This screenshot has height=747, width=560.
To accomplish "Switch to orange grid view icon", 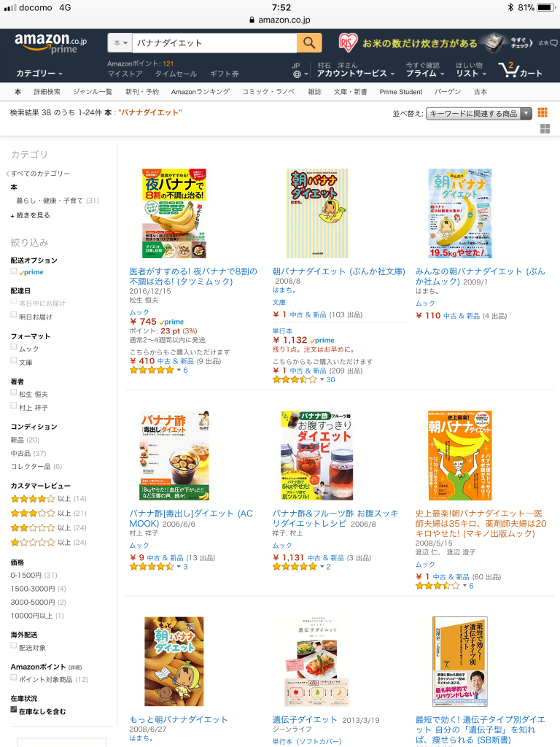I will (x=542, y=112).
